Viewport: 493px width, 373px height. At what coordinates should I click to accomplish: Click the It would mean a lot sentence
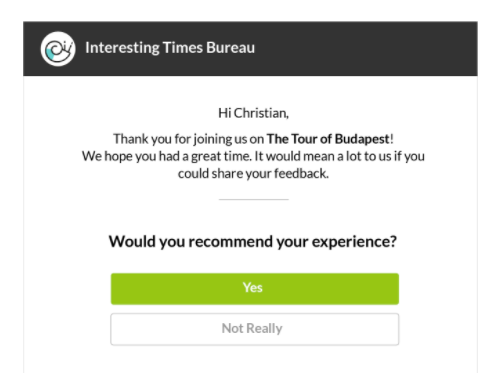[339, 156]
